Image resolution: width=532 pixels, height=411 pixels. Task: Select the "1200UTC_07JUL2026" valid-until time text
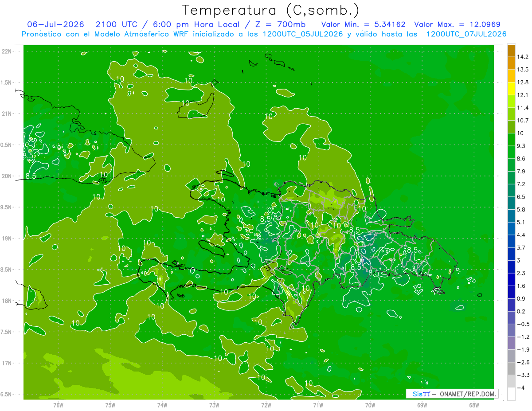(x=466, y=34)
